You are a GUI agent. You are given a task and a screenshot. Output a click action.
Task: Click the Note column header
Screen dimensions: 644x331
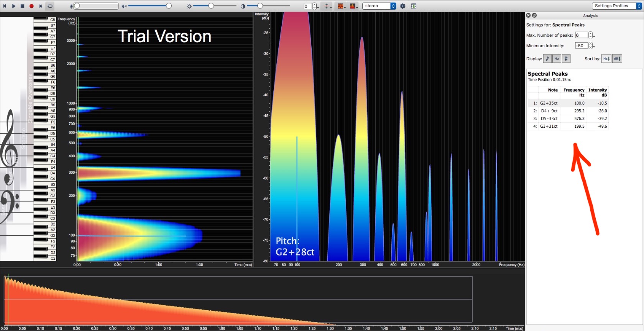pyautogui.click(x=553, y=90)
